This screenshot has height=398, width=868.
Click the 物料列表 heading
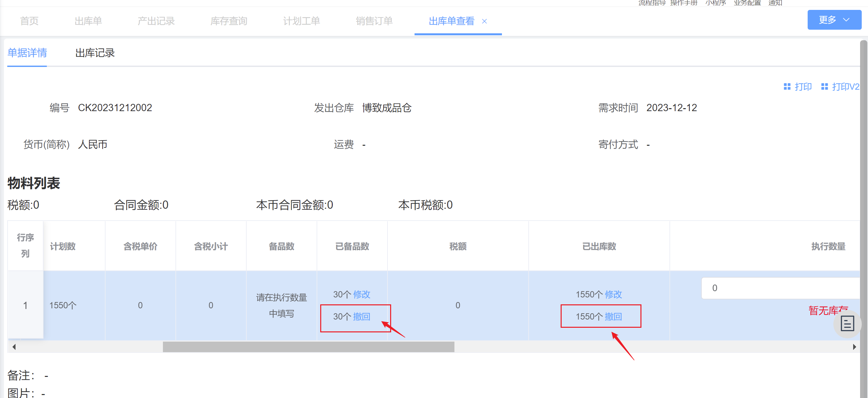coord(34,183)
